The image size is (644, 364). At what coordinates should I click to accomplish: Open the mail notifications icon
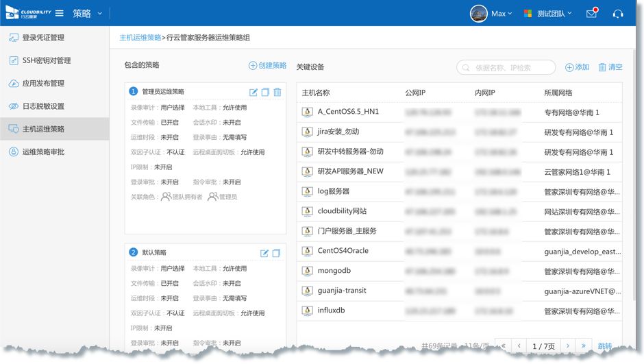click(x=592, y=14)
